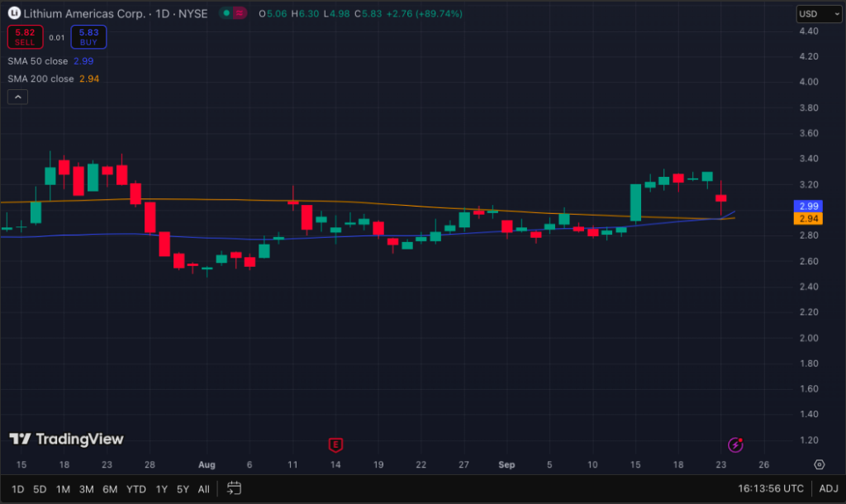
Task: Show the All time range
Action: click(x=203, y=489)
